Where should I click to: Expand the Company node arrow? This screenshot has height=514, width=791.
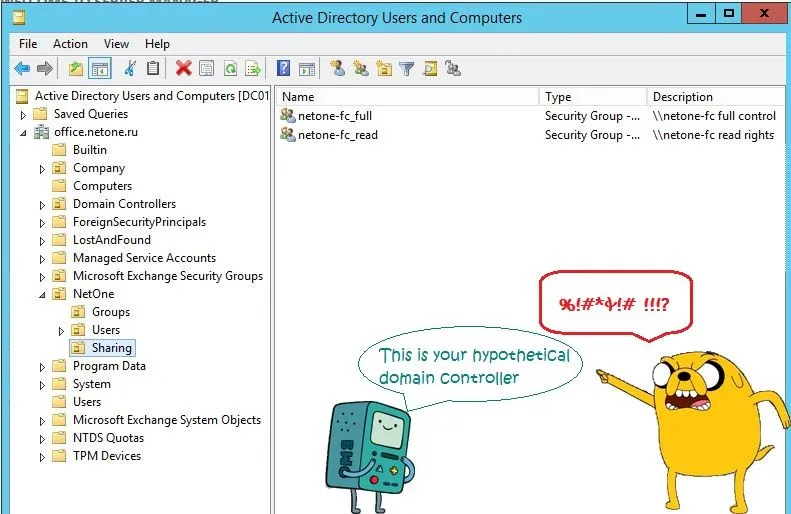[42, 169]
